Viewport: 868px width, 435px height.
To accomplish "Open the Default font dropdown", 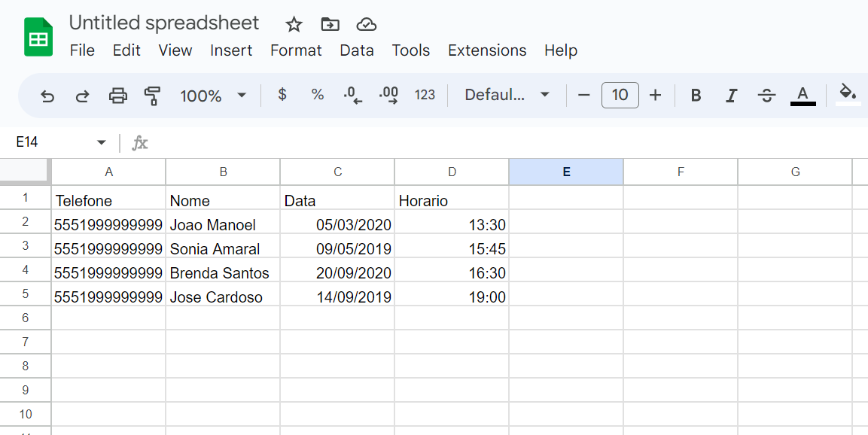I will tap(507, 95).
